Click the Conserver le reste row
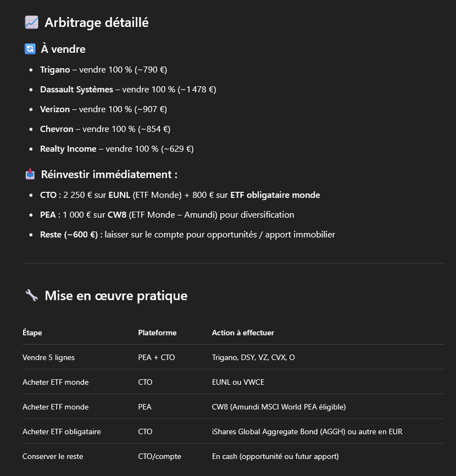Viewport: 456px width, 476px height. click(233, 456)
